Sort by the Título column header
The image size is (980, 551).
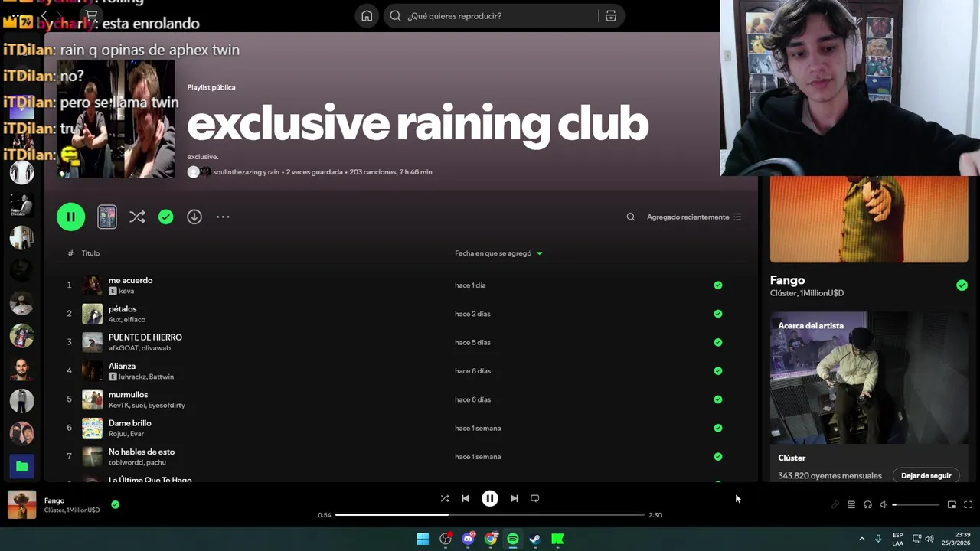click(x=90, y=253)
